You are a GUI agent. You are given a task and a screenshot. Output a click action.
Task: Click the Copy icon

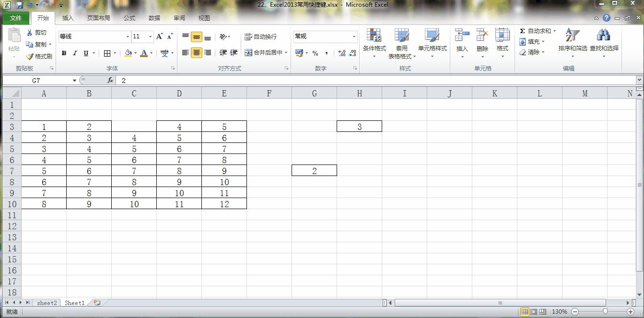point(30,44)
